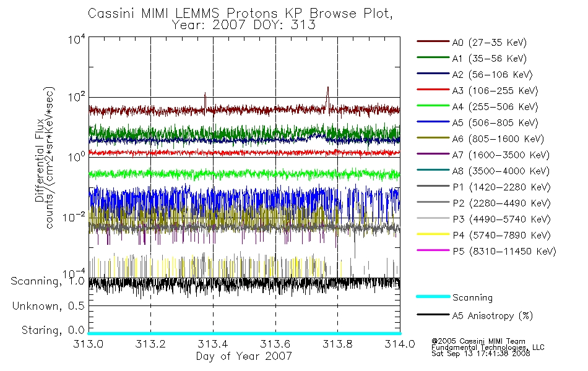The height and width of the screenshot is (371, 588).
Task: Click the 314.0 x-axis tick label
Action: pos(400,344)
